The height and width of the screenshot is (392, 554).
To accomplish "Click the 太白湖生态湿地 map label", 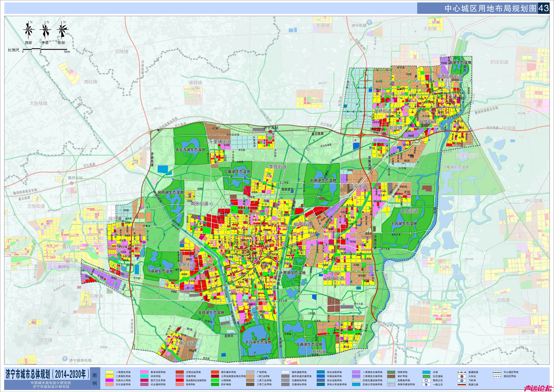I will (x=258, y=342).
